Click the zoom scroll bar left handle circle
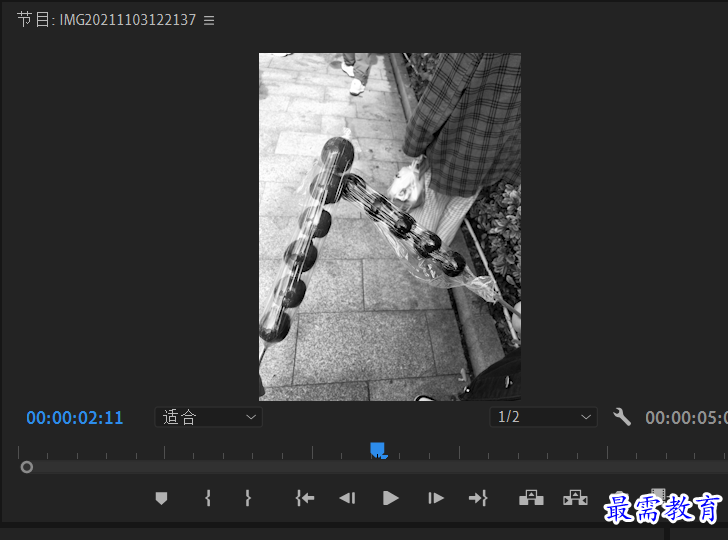The height and width of the screenshot is (540, 728). (x=27, y=467)
